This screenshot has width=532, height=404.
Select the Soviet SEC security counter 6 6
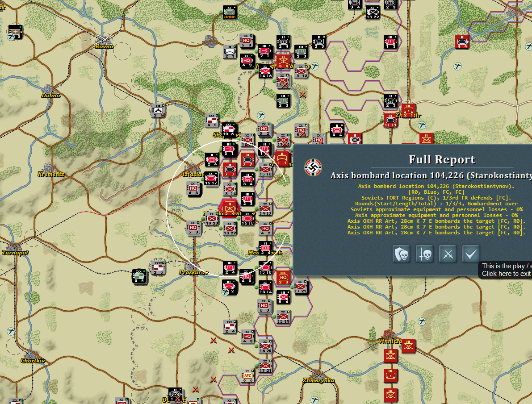247,376
